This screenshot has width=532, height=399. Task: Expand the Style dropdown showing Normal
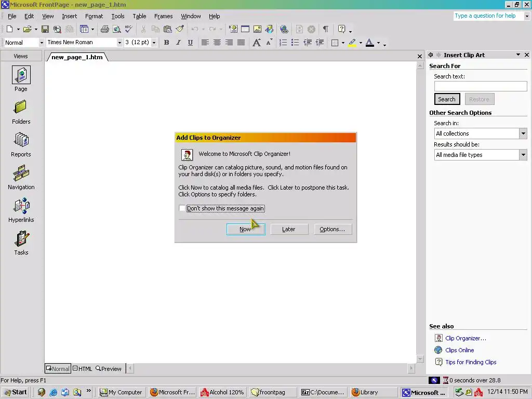[42, 43]
